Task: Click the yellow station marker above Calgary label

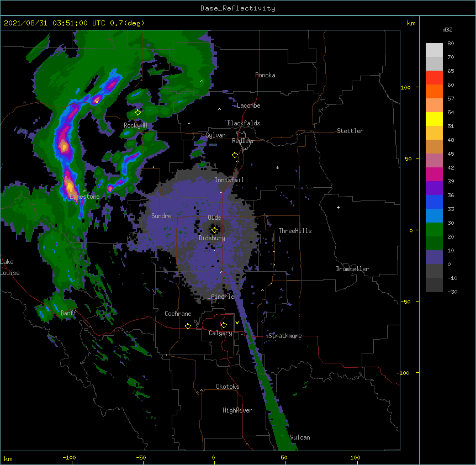Action: pyautogui.click(x=224, y=325)
